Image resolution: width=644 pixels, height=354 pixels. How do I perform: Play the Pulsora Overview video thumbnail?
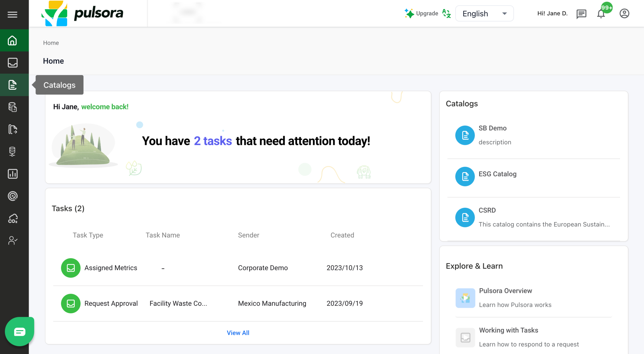click(465, 298)
